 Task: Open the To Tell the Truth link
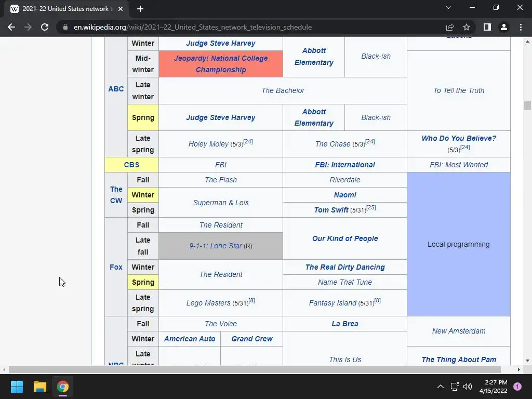point(459,90)
